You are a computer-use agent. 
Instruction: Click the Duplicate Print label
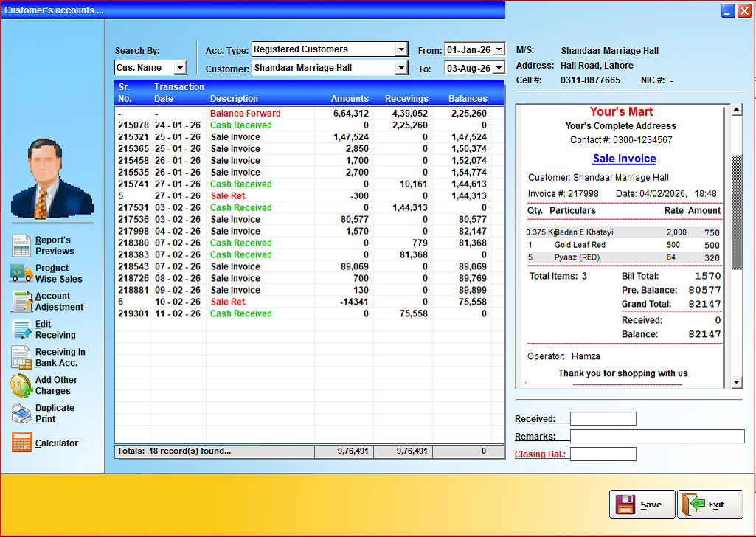coord(55,413)
